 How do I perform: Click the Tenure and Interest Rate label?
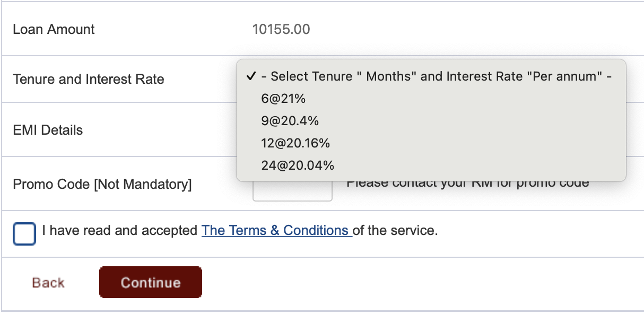point(89,78)
